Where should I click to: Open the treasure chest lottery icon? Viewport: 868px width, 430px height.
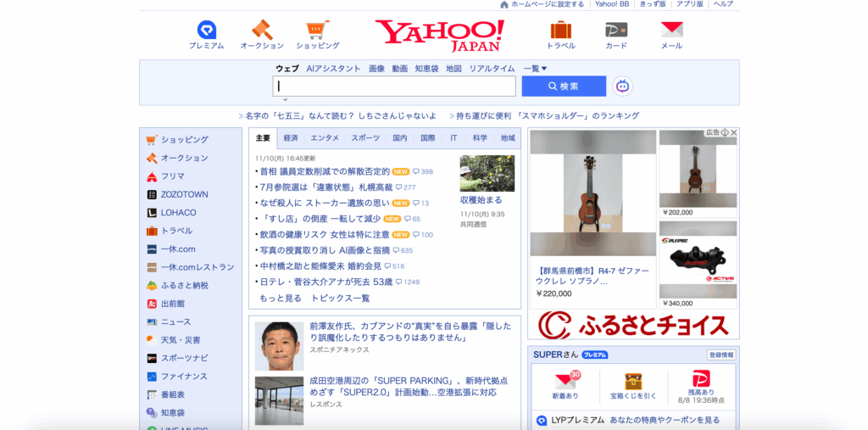[633, 380]
